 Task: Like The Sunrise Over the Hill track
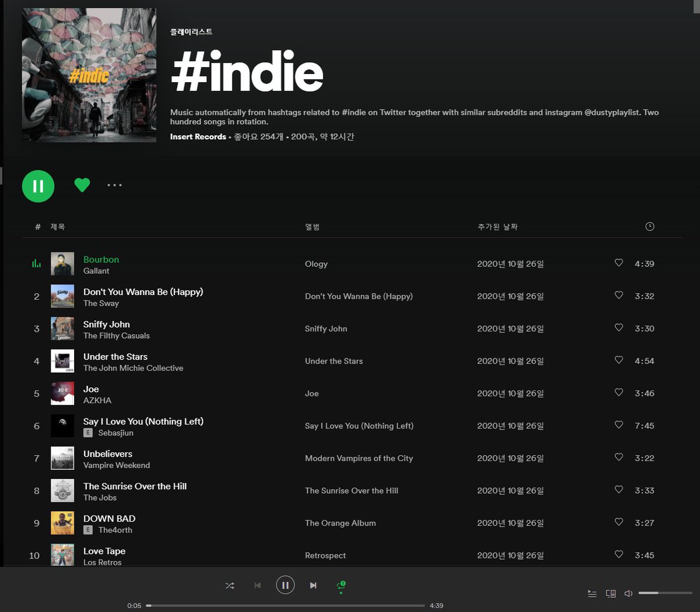(619, 490)
